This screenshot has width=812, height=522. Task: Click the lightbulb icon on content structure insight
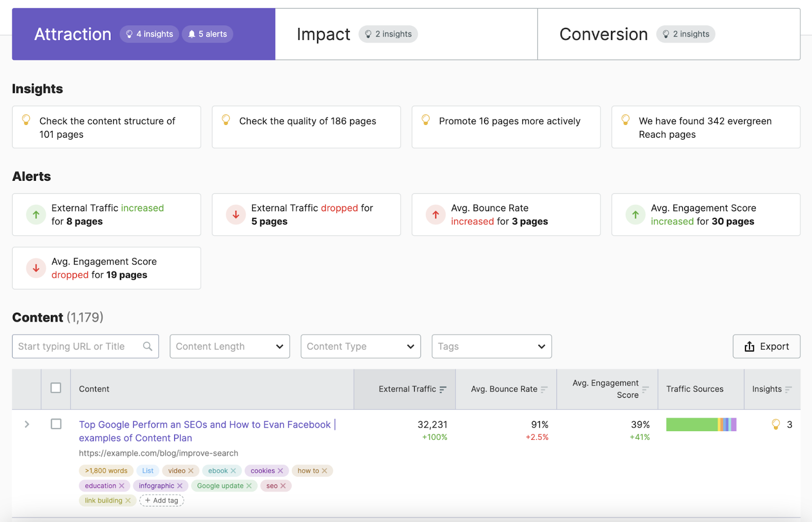[26, 120]
